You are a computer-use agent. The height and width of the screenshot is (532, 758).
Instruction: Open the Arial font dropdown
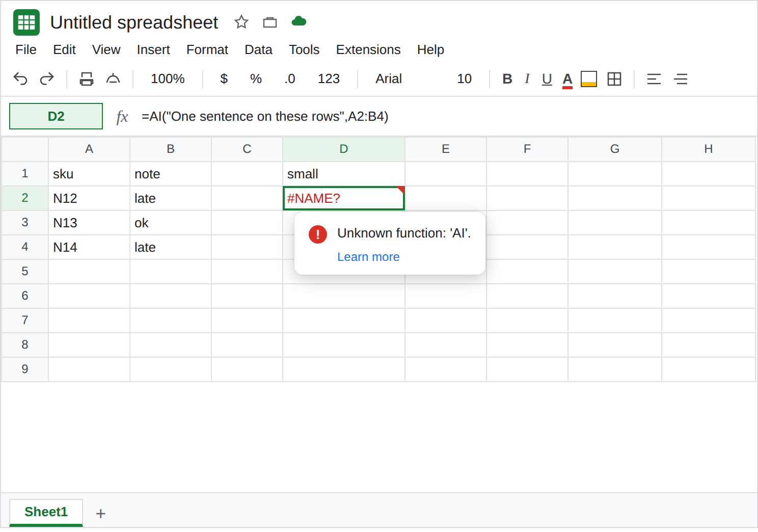tap(389, 79)
